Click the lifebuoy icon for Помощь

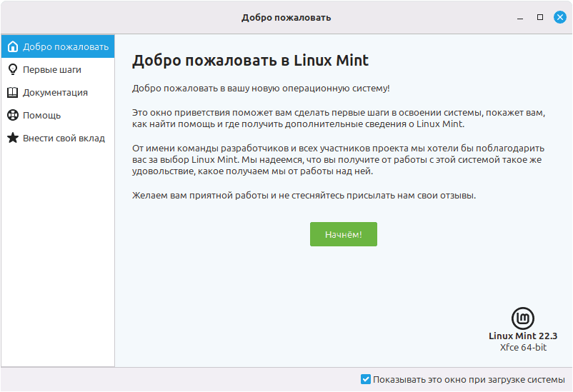click(x=13, y=115)
